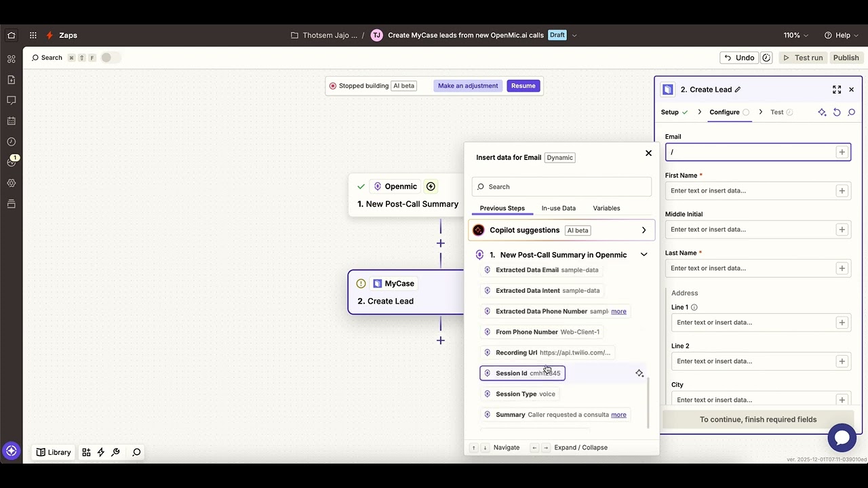Collapse New Post-Call Summary in Openmic section
The image size is (868, 488).
click(644, 255)
